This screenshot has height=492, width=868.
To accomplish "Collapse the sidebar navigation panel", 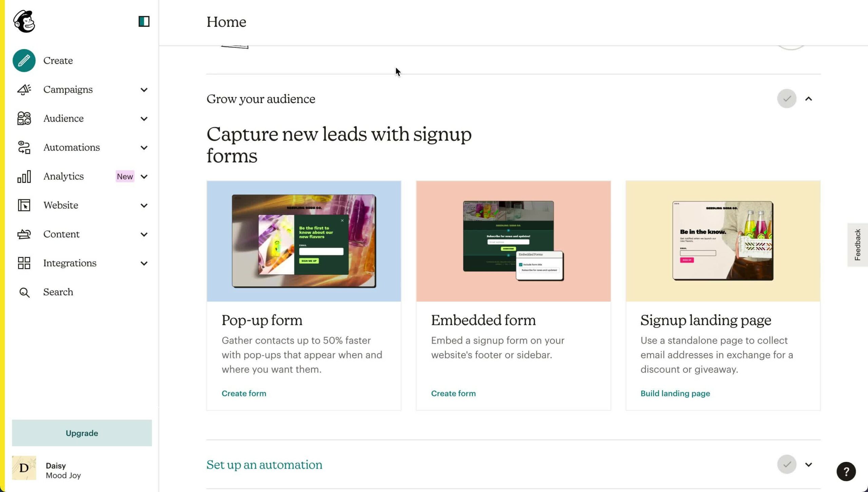I will pyautogui.click(x=144, y=21).
